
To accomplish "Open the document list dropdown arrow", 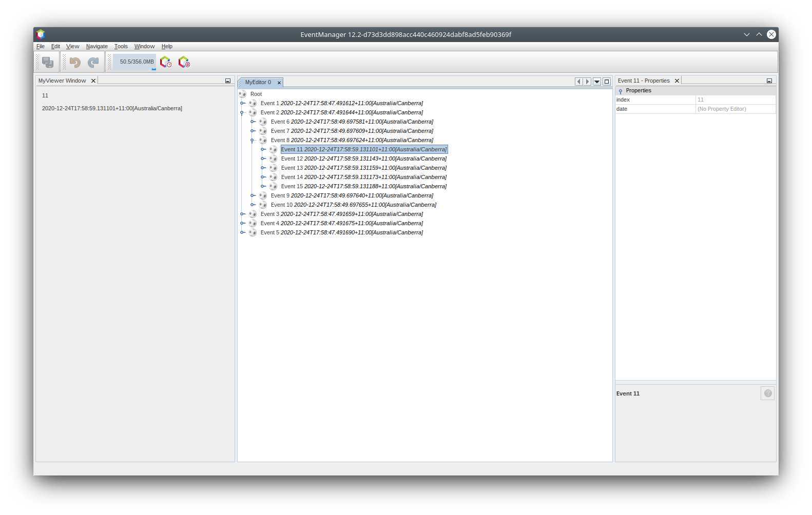I will [597, 82].
